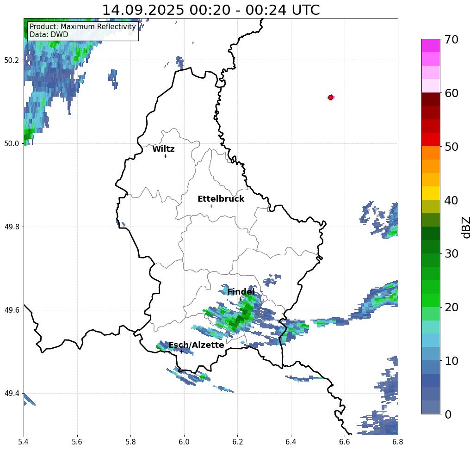Image resolution: width=476 pixels, height=450 pixels.
Task: Click the 5.8 longitude tick label
Action: coord(130,442)
